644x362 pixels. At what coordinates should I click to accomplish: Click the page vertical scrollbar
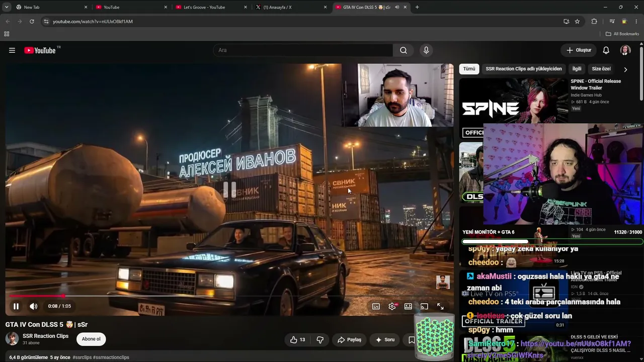641,73
